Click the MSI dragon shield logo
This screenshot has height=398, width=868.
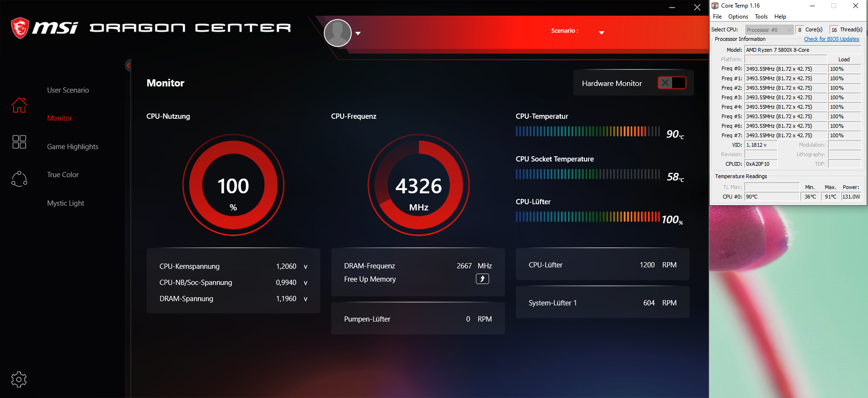click(20, 28)
